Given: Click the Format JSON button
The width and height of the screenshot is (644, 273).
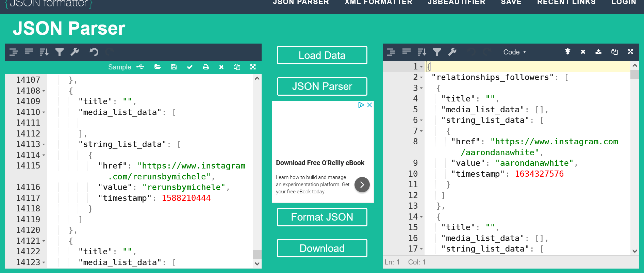Looking at the screenshot, I should coord(322,217).
